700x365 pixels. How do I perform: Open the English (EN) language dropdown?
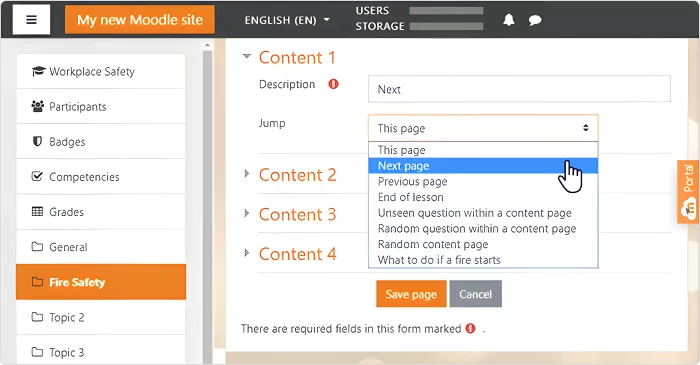click(x=287, y=20)
